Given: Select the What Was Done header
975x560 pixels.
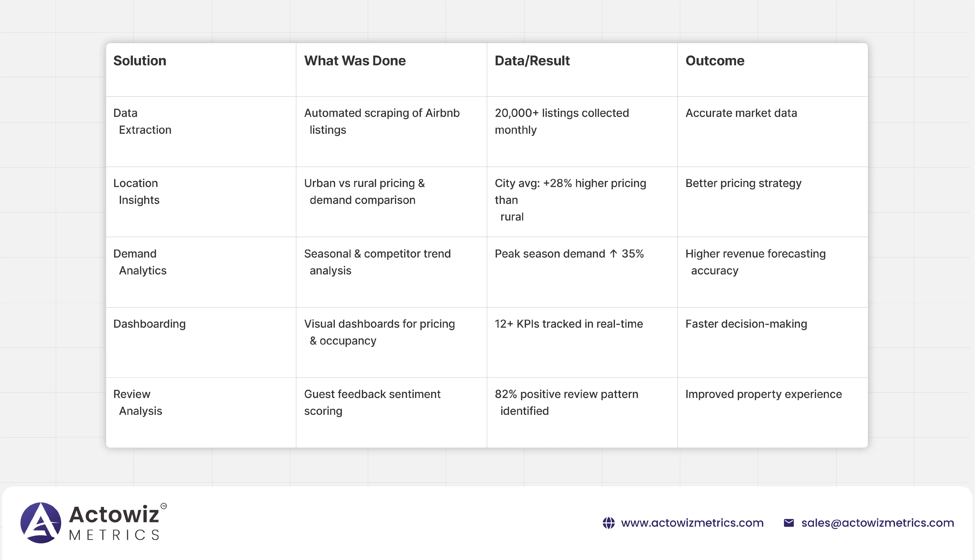Looking at the screenshot, I should point(355,61).
